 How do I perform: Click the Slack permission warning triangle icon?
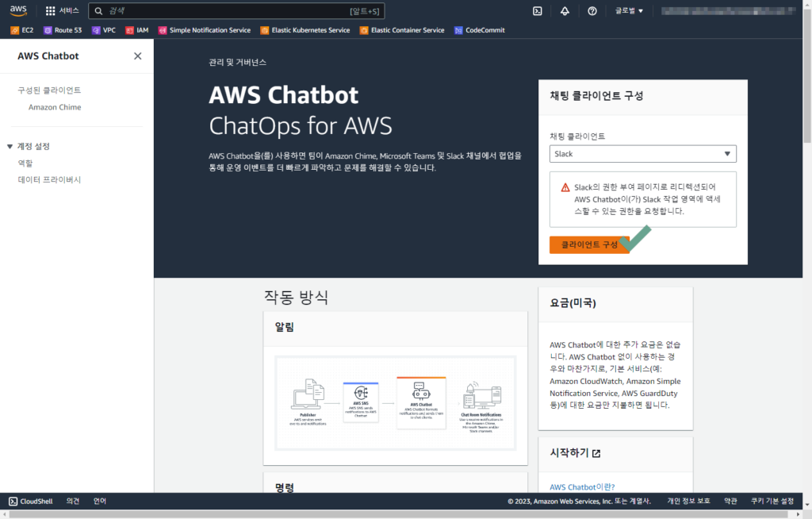[x=565, y=188]
